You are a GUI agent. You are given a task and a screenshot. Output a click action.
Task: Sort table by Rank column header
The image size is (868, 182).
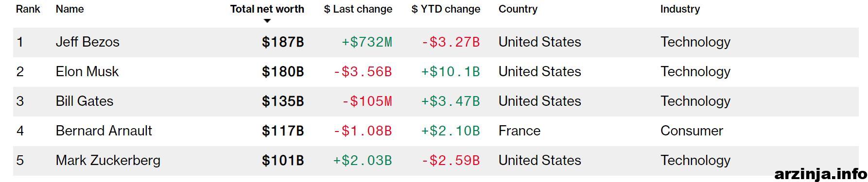(28, 9)
